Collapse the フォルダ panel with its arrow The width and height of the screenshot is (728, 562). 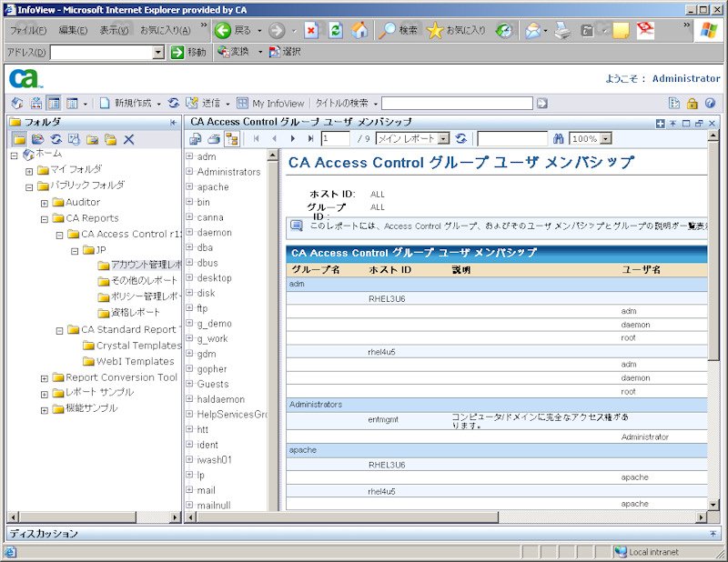(173, 123)
